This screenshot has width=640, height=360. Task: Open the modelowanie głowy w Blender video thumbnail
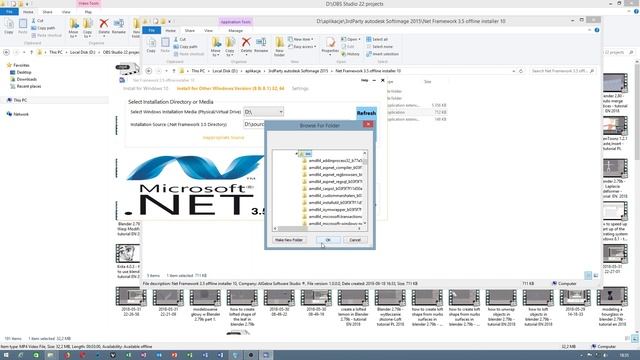[205, 297]
